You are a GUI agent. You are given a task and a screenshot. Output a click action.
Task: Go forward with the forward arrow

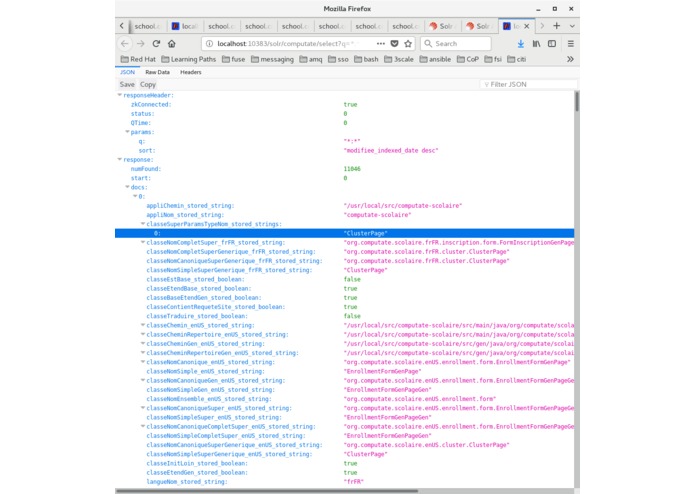(x=141, y=43)
